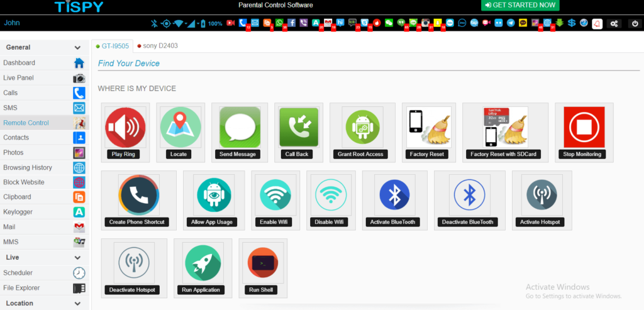The image size is (644, 310).
Task: Expand the Location sidebar section
Action: tap(77, 304)
